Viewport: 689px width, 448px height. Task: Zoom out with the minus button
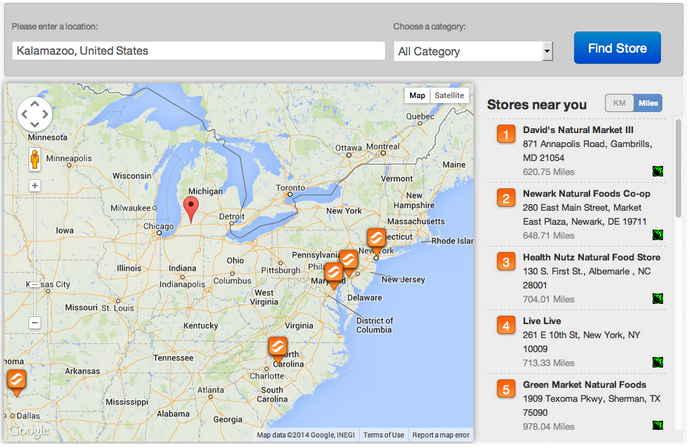(35, 323)
